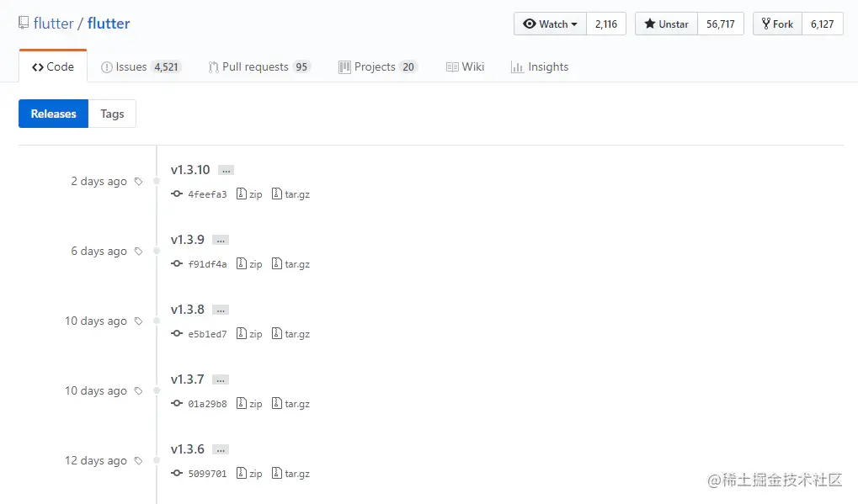Image resolution: width=858 pixels, height=504 pixels.
Task: Switch to the Pull requests tab
Action: (259, 66)
